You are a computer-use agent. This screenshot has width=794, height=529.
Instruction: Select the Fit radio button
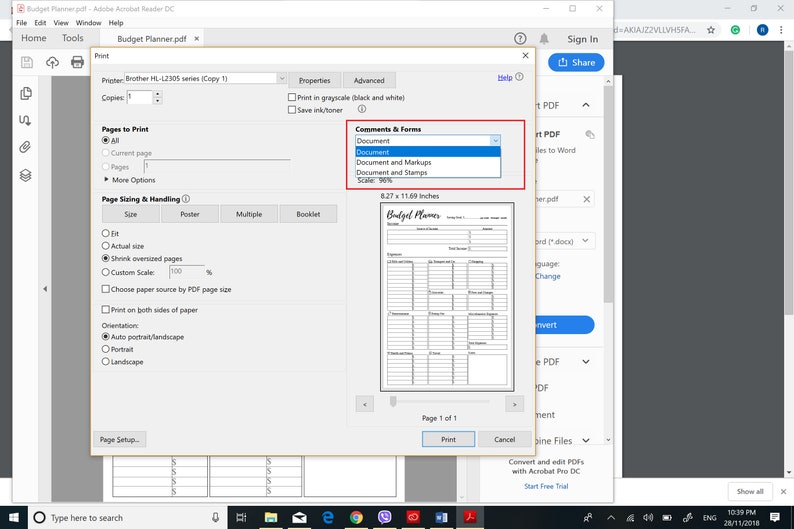pos(105,233)
